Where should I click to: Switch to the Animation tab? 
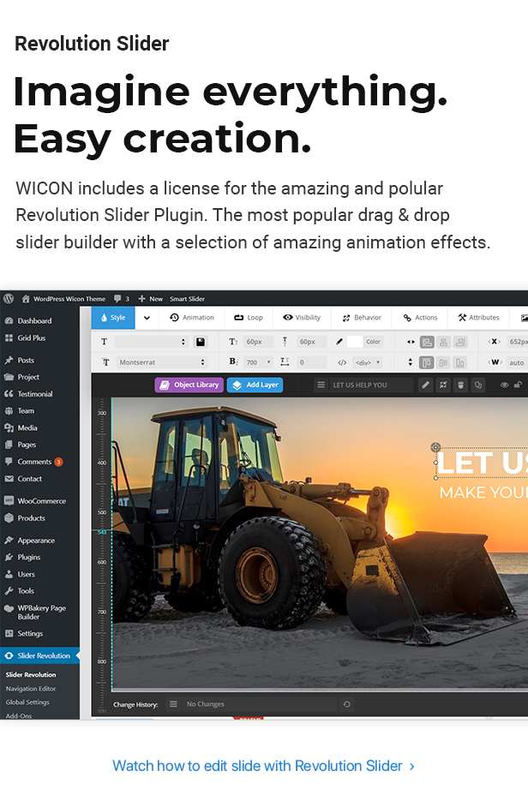point(192,318)
